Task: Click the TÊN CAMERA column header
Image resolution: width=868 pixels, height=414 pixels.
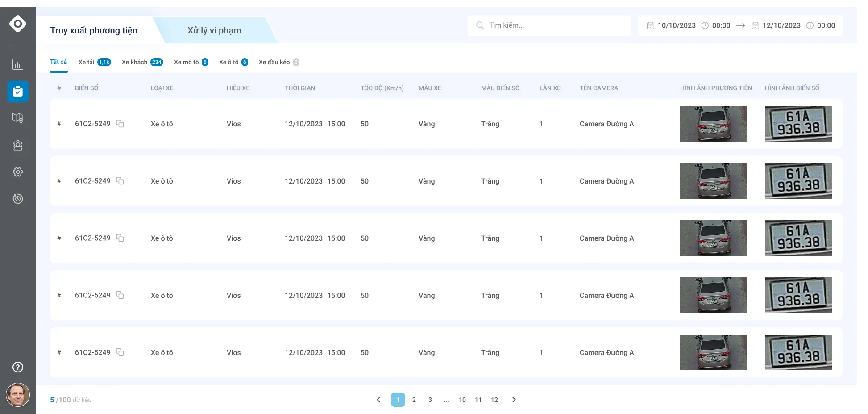Action: coord(599,88)
